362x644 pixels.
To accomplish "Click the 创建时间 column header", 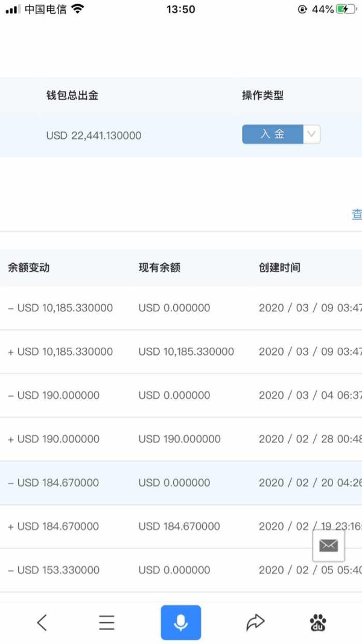I will (x=279, y=268).
